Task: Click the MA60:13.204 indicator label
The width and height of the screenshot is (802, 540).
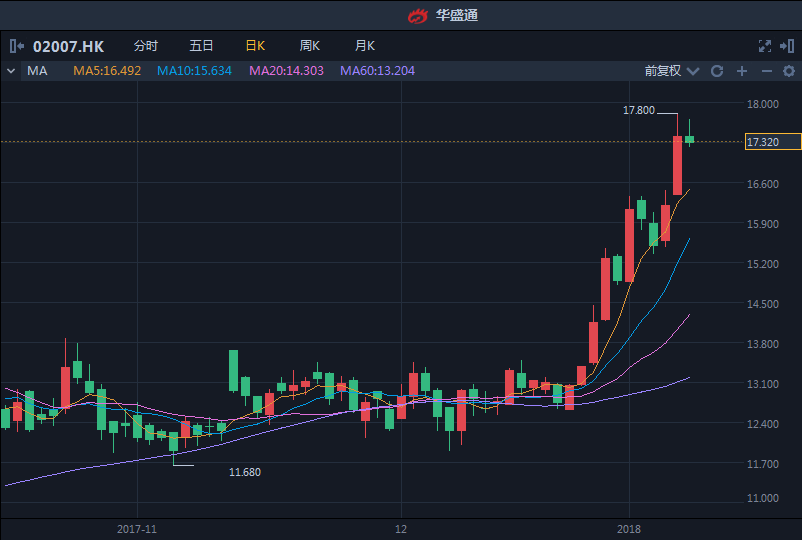Action: tap(377, 71)
